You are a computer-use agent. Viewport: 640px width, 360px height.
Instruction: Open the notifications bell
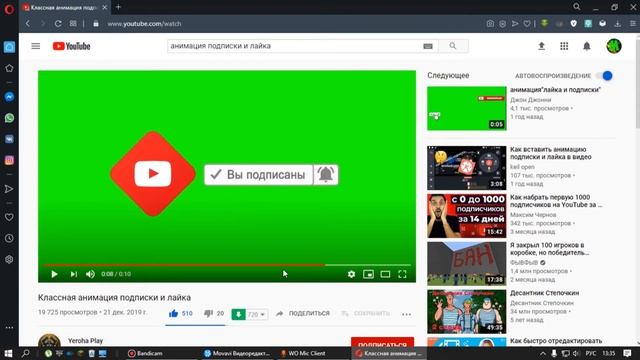pyautogui.click(x=587, y=46)
